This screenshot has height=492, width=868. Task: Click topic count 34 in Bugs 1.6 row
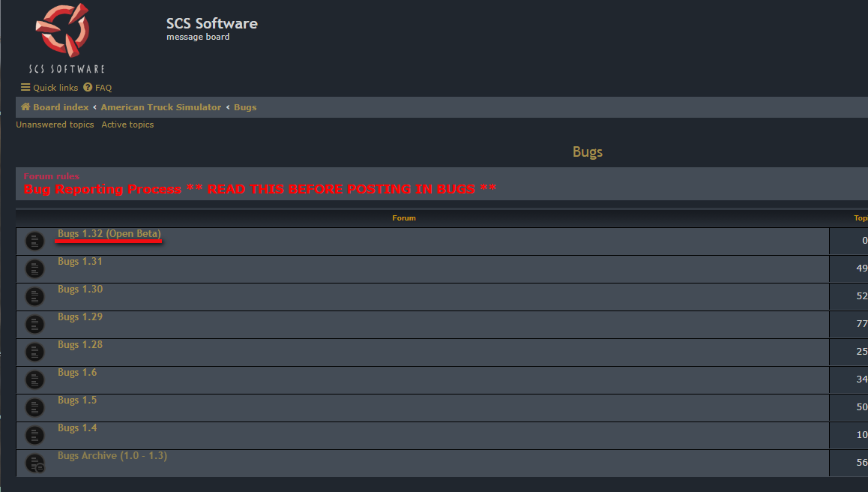pyautogui.click(x=862, y=379)
